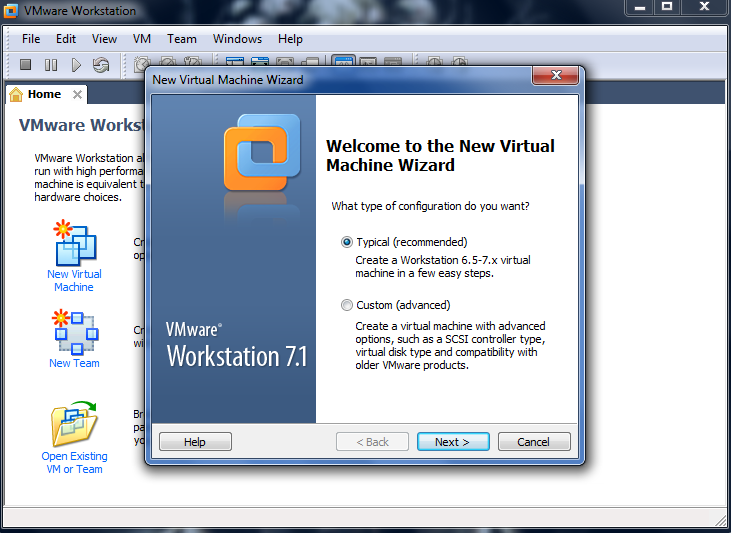Click the house icon on Home tab
The height and width of the screenshot is (533, 731).
(x=16, y=94)
